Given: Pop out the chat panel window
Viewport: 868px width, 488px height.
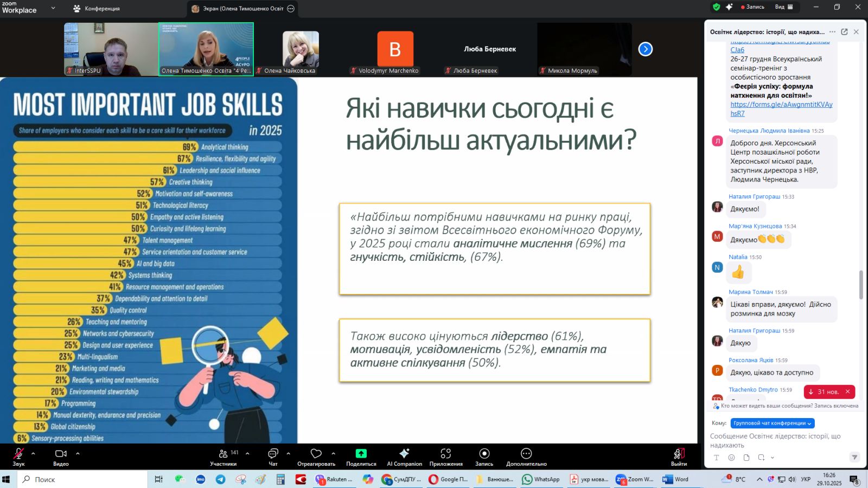Looking at the screenshot, I should coord(844,32).
